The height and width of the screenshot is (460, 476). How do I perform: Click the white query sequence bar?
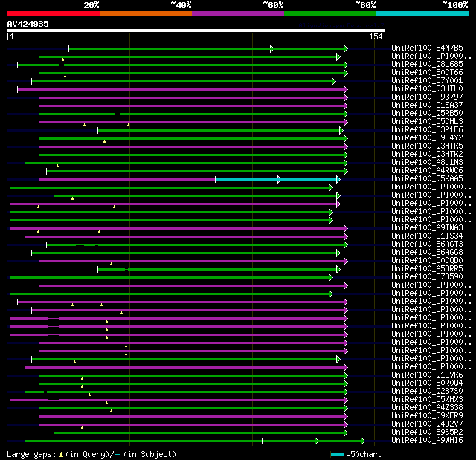point(196,30)
